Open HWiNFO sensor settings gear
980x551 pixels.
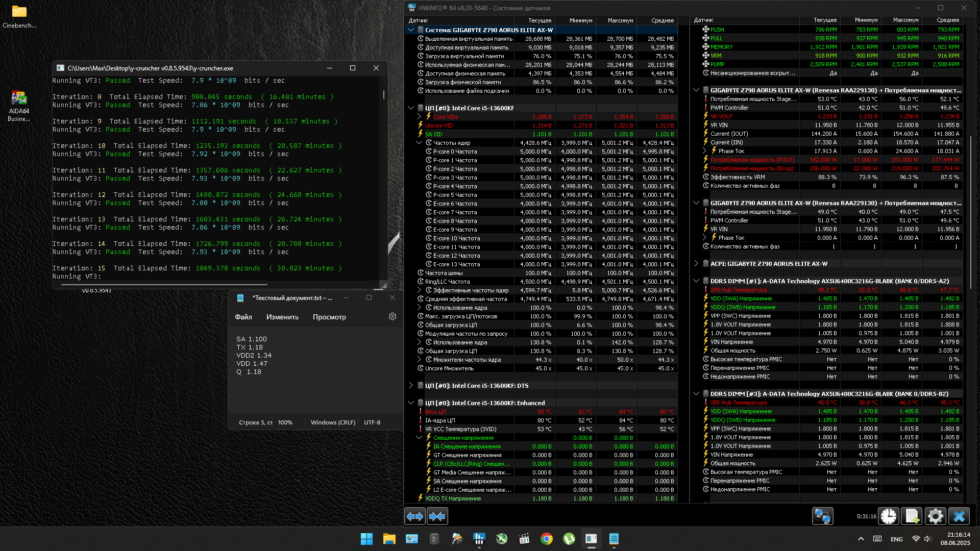tap(935, 516)
